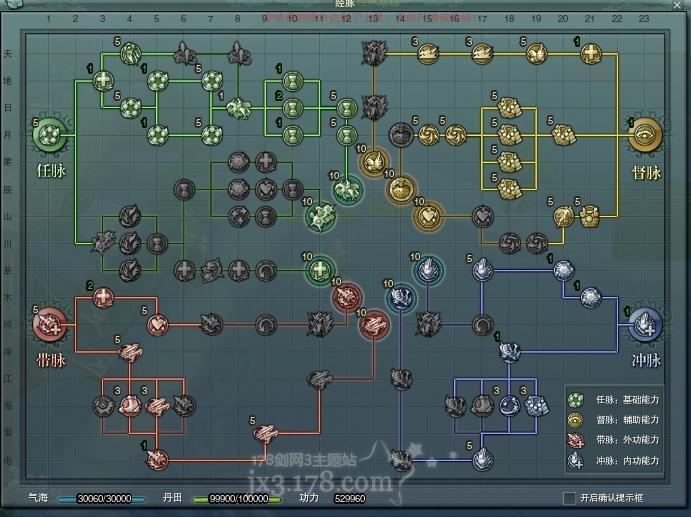Click the 督脉 label under the yellow node
The height and width of the screenshot is (517, 691).
[x=646, y=173]
